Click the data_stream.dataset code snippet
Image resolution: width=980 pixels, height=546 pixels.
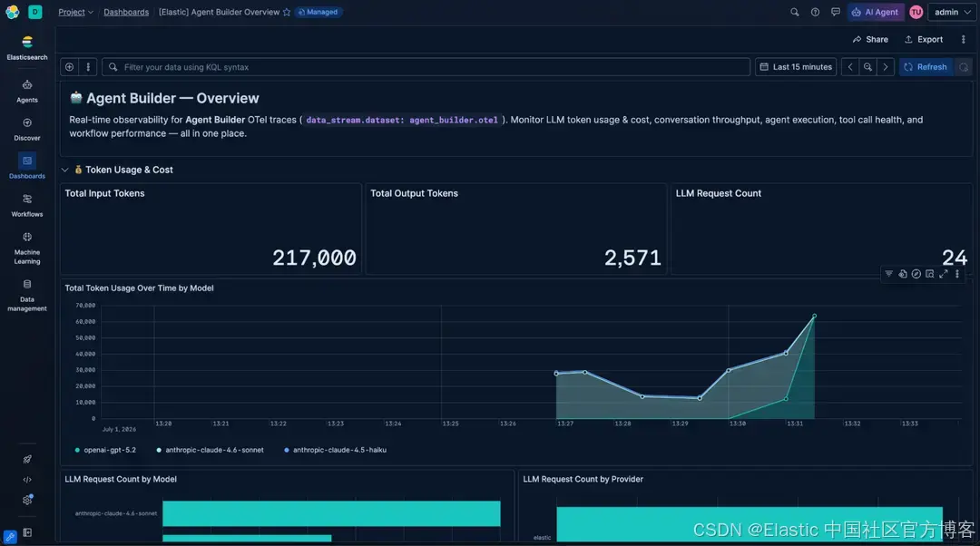tap(402, 120)
